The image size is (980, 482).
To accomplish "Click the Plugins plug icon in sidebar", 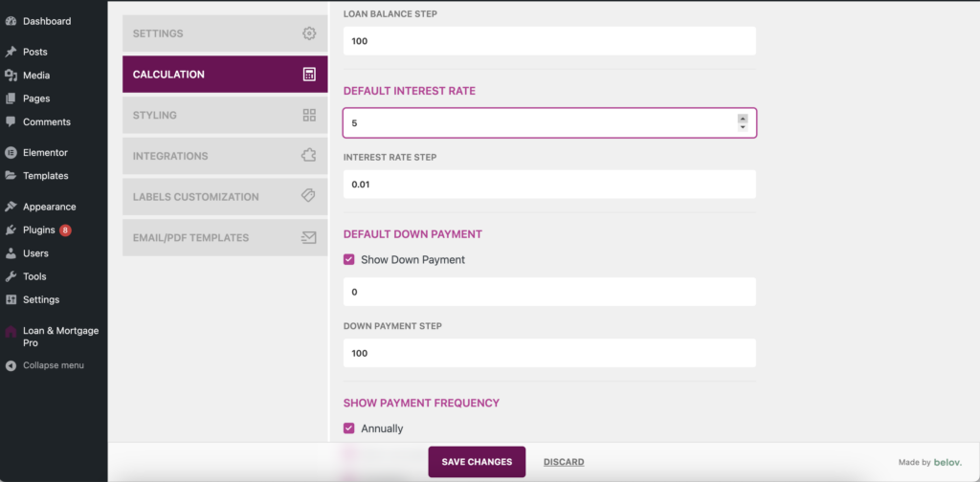I will (11, 230).
